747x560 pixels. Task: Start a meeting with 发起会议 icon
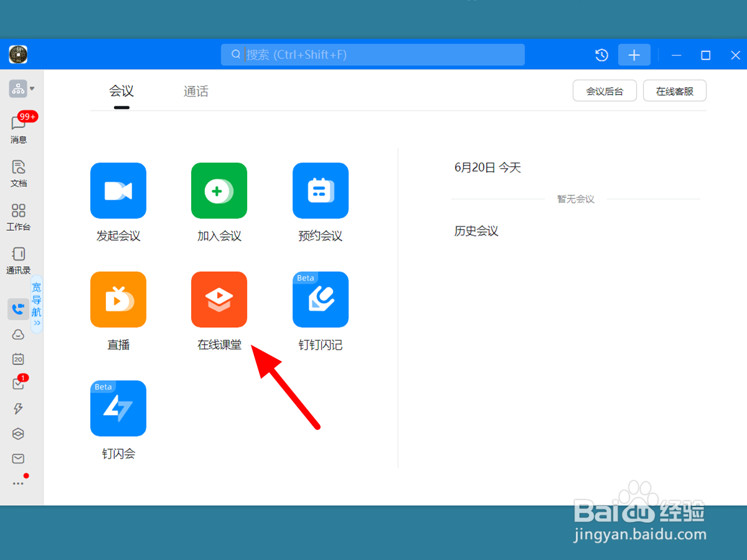(118, 191)
